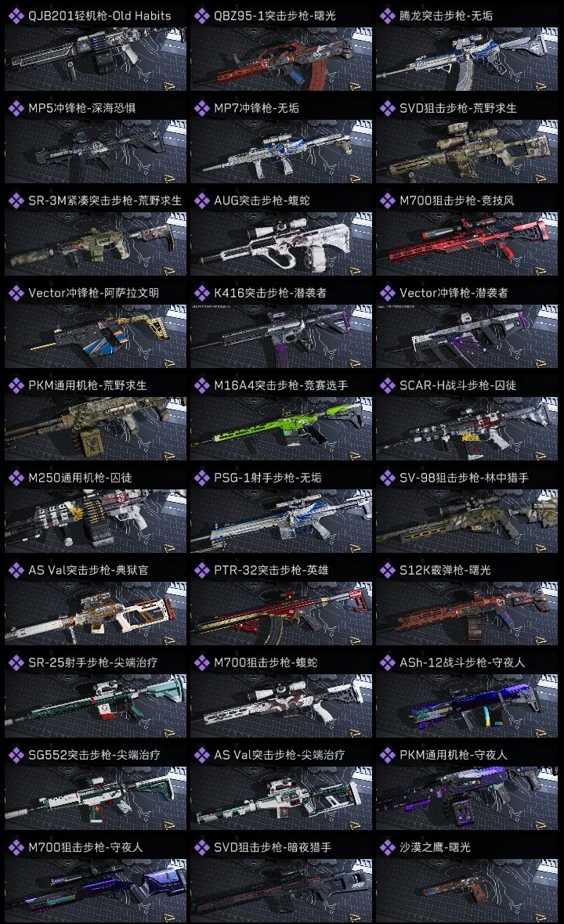Click the purple diamond icon next to 沙漠之鹰-曙光
The image size is (564, 924).
387,847
